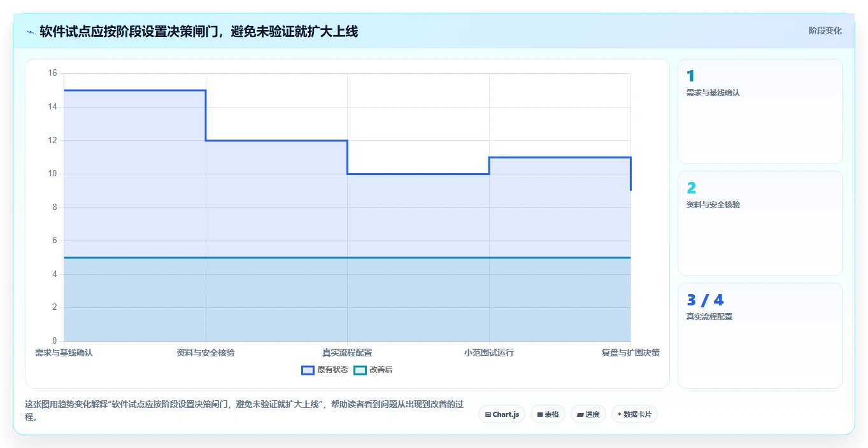Click the y-axis value 14
This screenshot has height=448, width=868.
(x=52, y=107)
